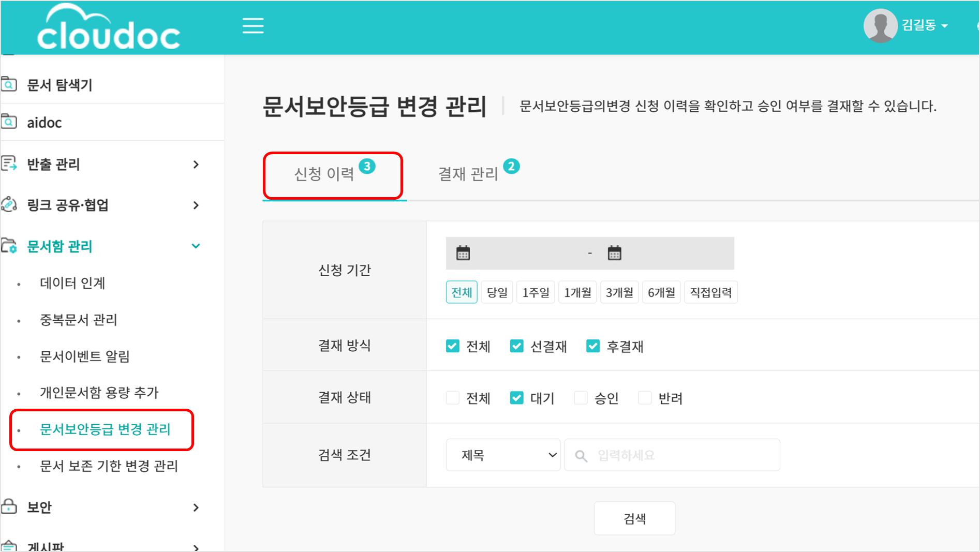Check the 반려 status checkbox
The height and width of the screenshot is (552, 980).
point(645,398)
